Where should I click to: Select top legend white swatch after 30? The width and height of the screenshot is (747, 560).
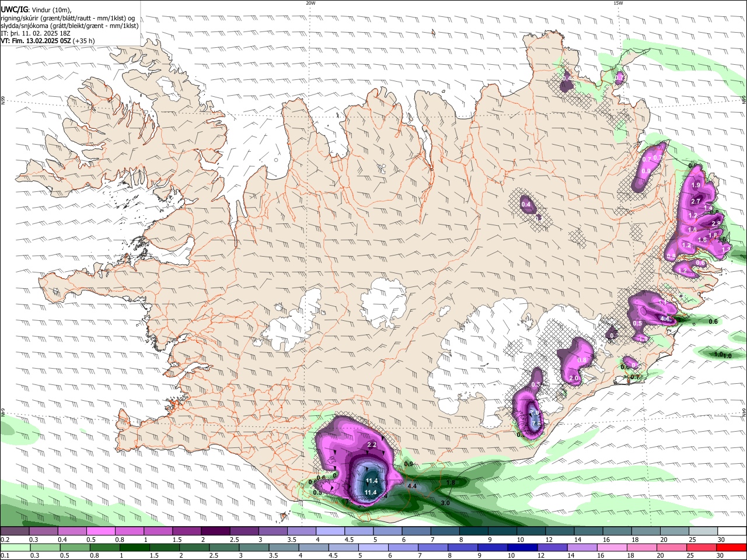(732, 531)
